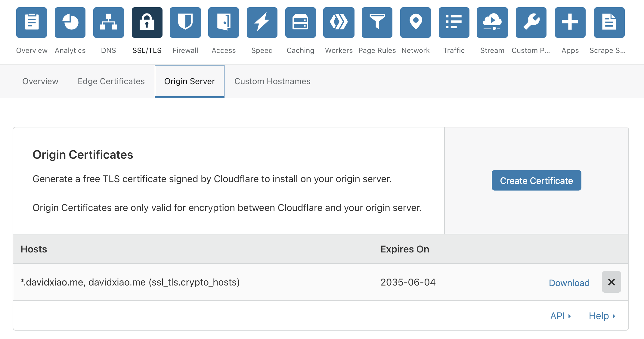Open the Custom Pages wrench icon
Screen dimensions: 644x339
(531, 23)
